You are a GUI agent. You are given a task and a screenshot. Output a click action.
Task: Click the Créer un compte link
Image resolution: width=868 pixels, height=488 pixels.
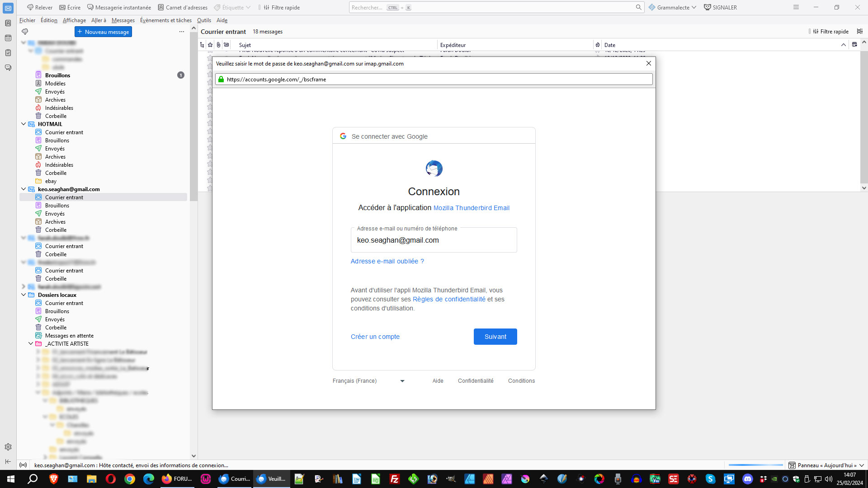point(375,337)
